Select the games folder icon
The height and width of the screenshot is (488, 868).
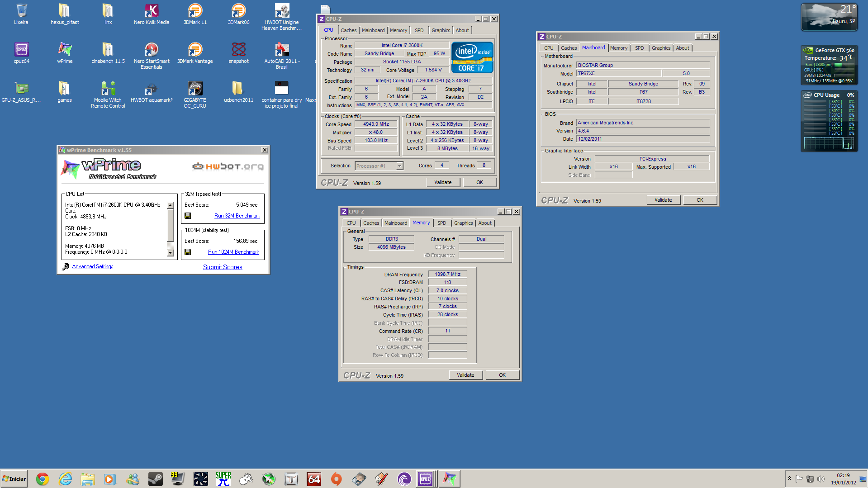[65, 92]
